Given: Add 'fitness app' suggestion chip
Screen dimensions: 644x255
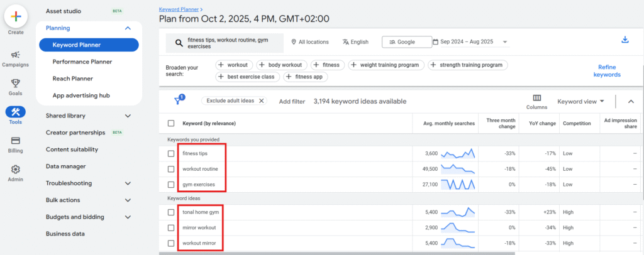Looking at the screenshot, I should coord(306,77).
